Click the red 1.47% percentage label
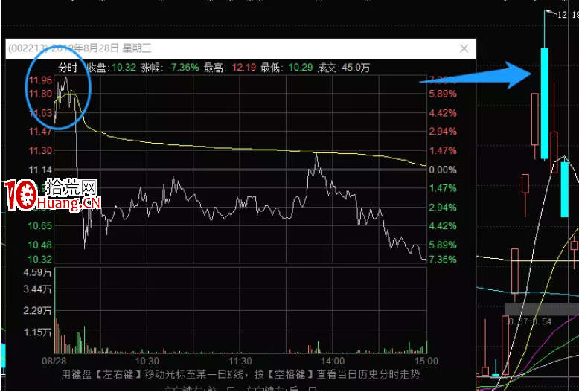Screen dimensions: 579x392 tap(443, 150)
